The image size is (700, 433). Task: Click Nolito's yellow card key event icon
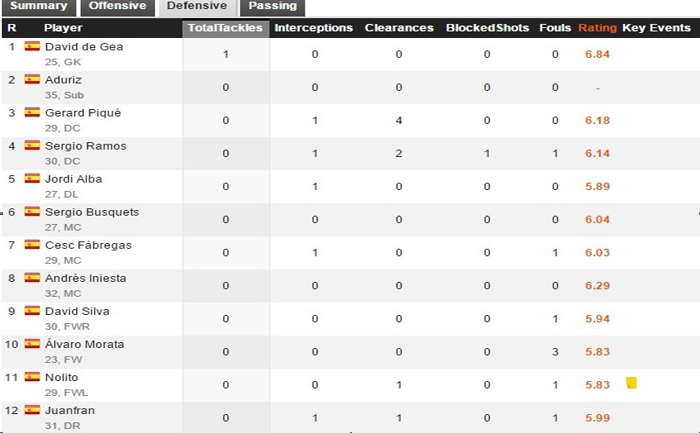pyautogui.click(x=631, y=383)
